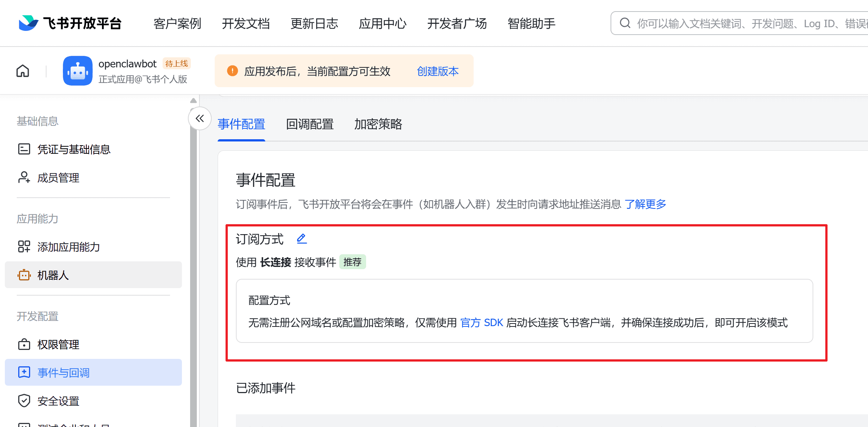Switch to the 加密策略 tab
Screen dimensions: 868x427
378,124
